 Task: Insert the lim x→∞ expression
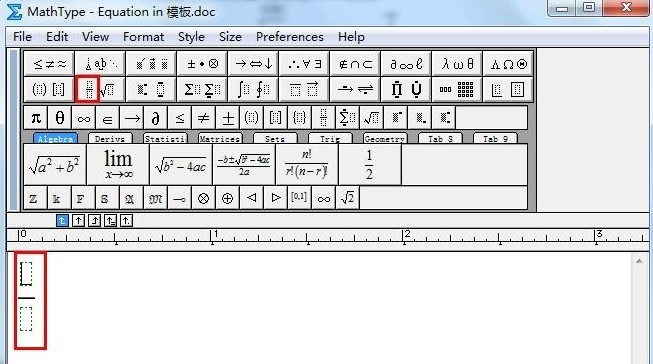click(x=118, y=165)
